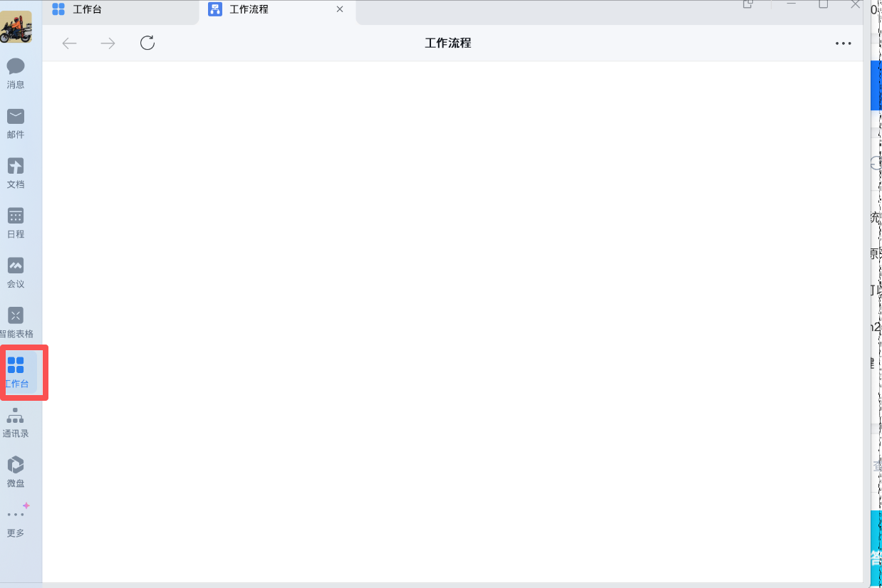This screenshot has width=882, height=588.
Task: Open the 微盘 cloud drive
Action: click(16, 472)
